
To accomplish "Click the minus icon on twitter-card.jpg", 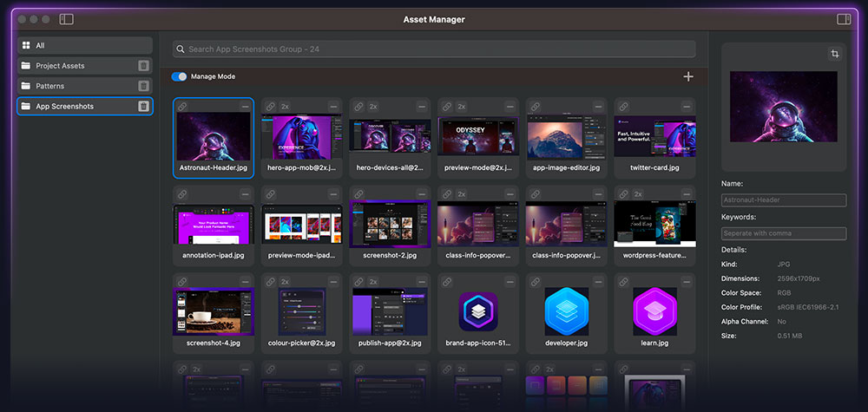I will click(x=686, y=106).
